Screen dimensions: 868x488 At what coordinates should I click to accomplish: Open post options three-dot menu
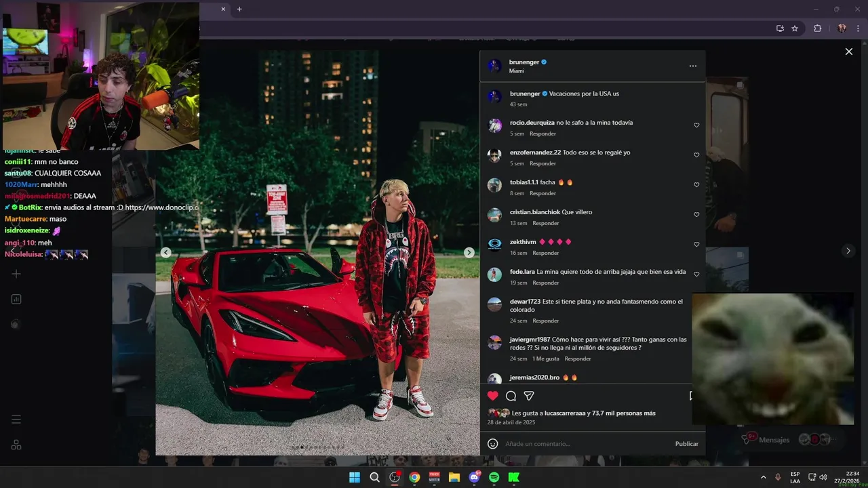pyautogui.click(x=692, y=66)
